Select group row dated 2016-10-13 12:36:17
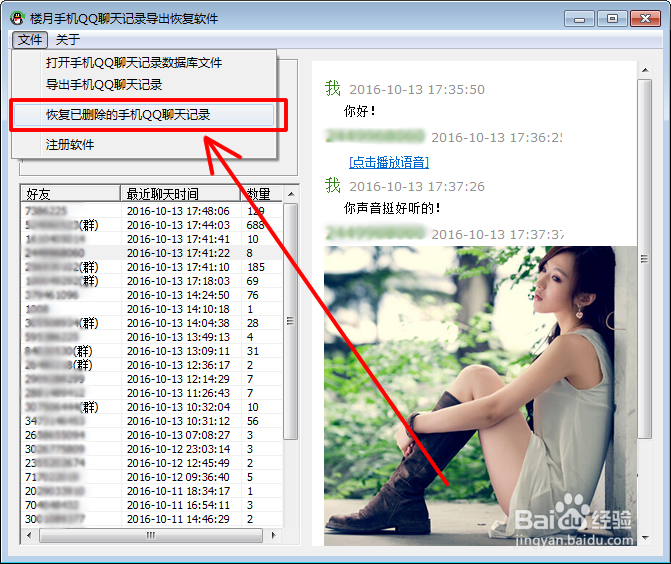The width and height of the screenshot is (671, 564). [151, 365]
